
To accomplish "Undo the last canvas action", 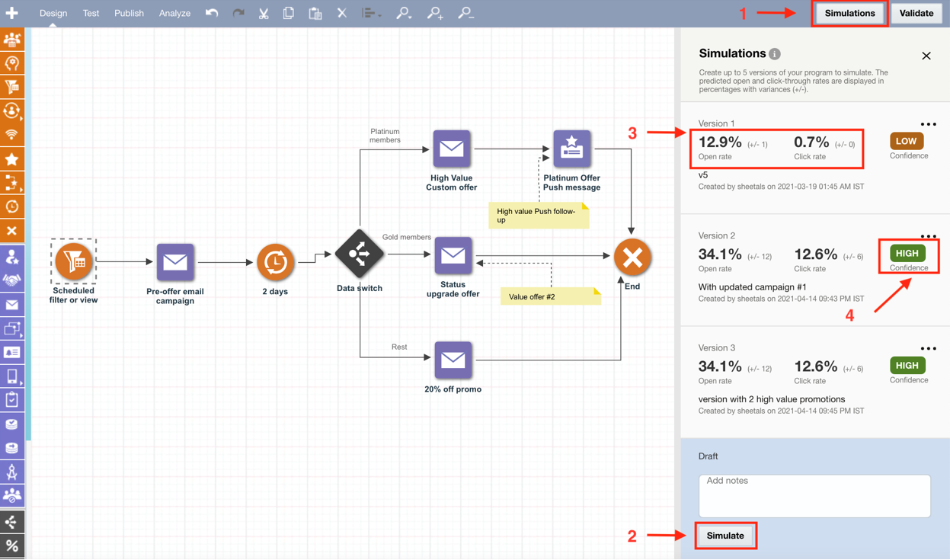I will pos(212,13).
